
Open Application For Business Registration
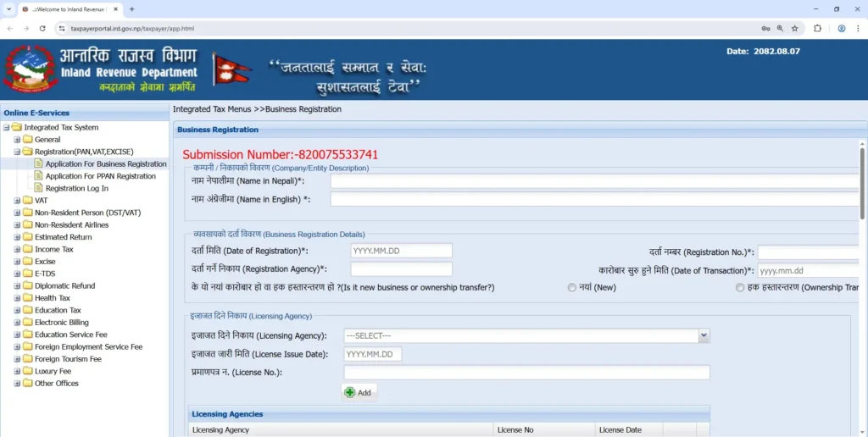point(106,163)
